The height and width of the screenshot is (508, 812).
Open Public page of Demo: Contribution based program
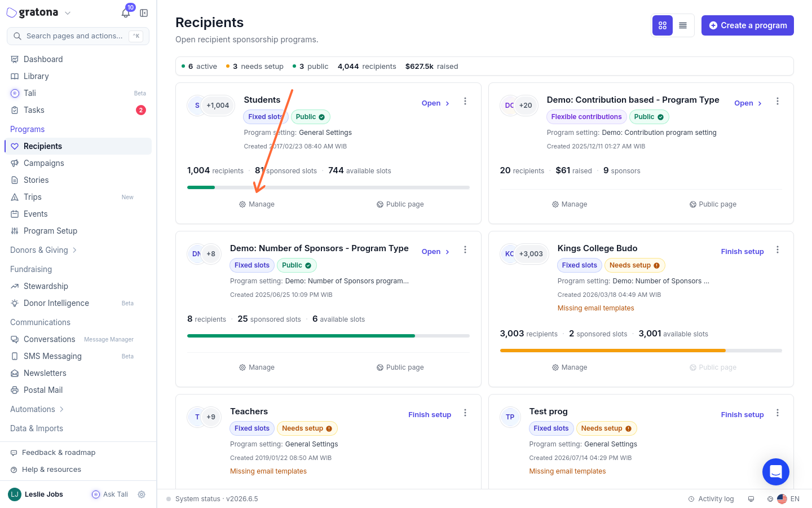[713, 204]
